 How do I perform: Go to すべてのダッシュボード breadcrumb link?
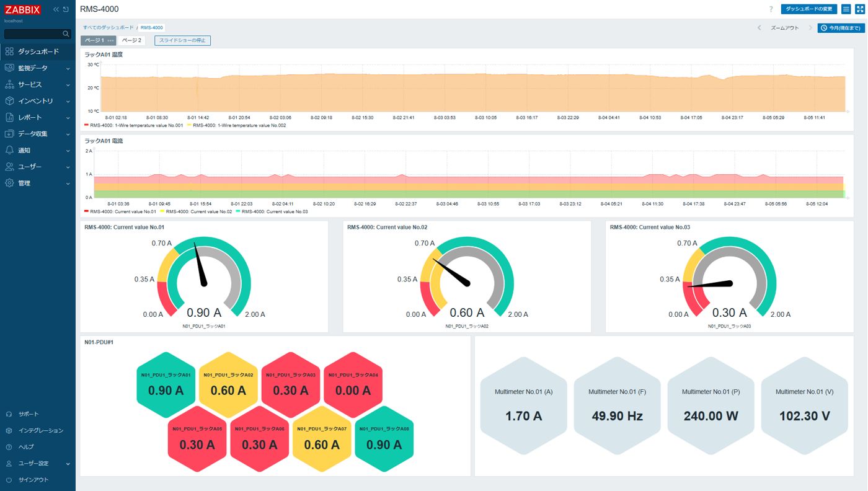tap(108, 28)
